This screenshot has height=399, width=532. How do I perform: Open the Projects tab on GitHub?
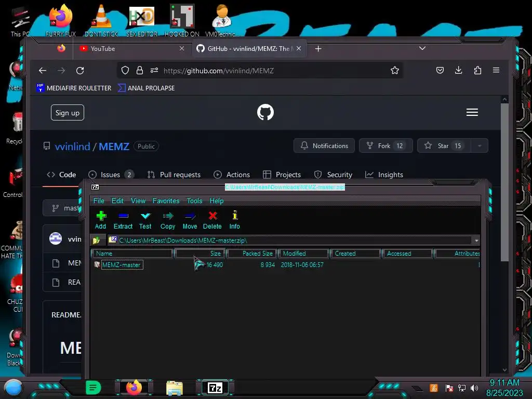282,175
